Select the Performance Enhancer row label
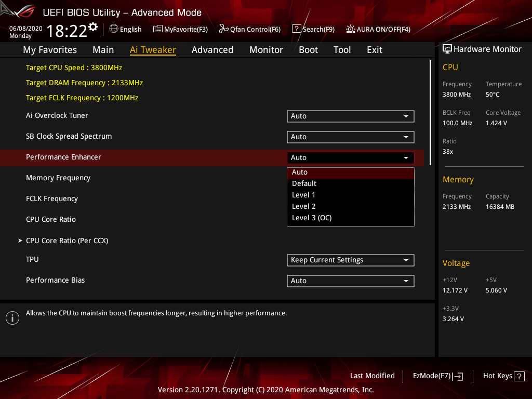 [x=63, y=157]
